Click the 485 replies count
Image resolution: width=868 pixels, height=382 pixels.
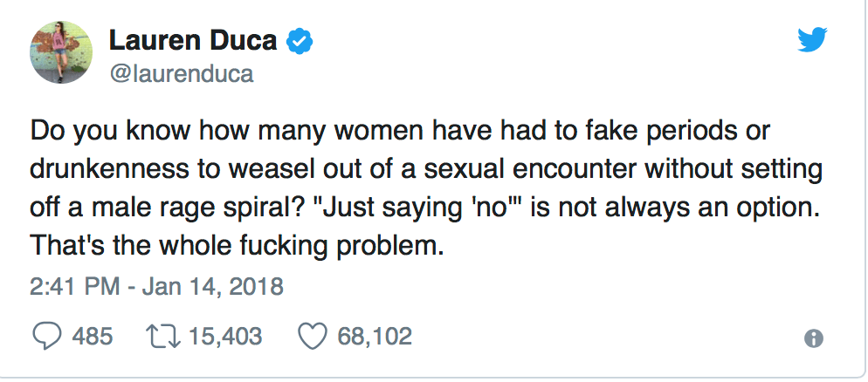click(92, 336)
